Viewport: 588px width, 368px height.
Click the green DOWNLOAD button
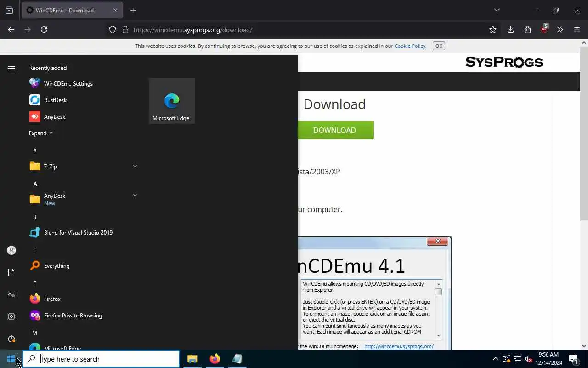click(335, 130)
